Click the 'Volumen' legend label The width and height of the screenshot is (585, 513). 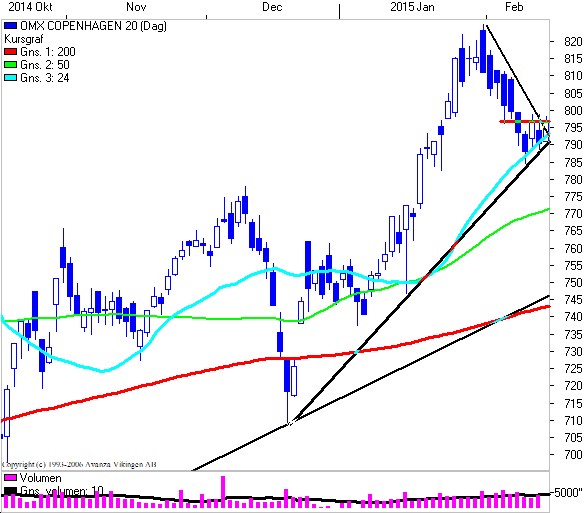coord(40,478)
